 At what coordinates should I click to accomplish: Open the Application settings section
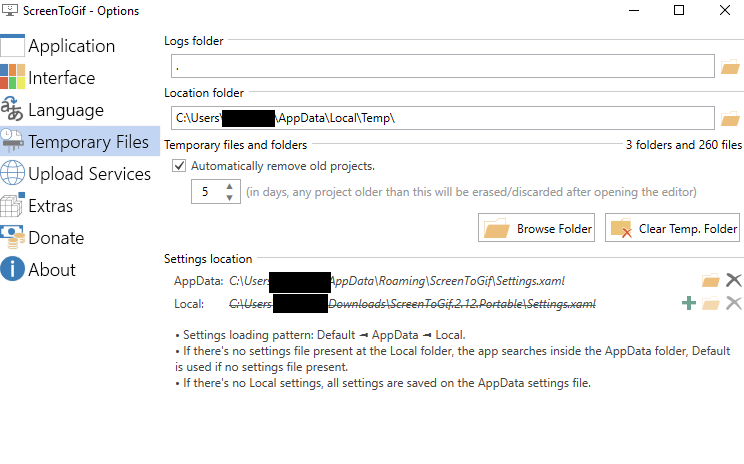click(x=80, y=46)
